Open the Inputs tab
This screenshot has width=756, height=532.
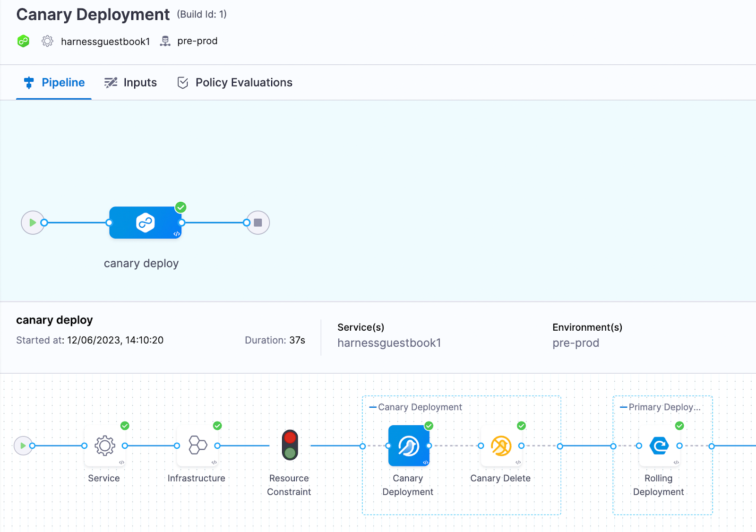[130, 83]
